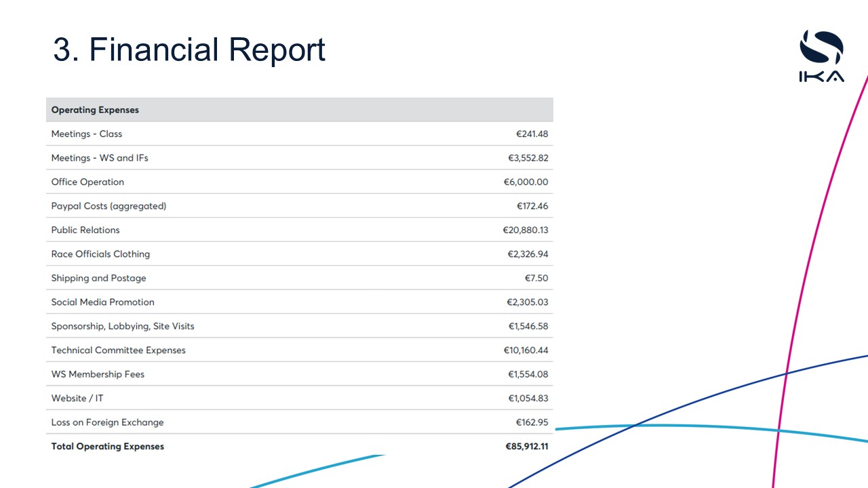The image size is (868, 488).
Task: Select the Social Media Promotion label
Action: tap(103, 302)
